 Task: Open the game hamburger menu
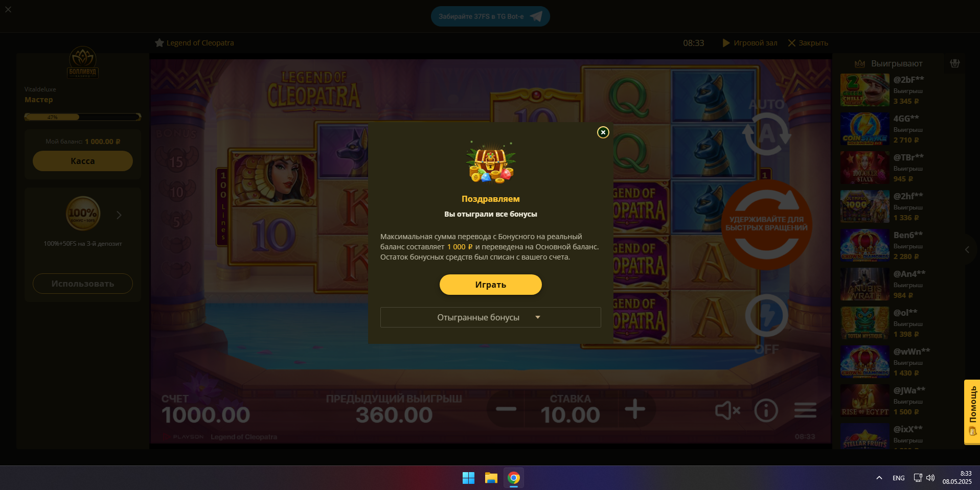click(805, 410)
